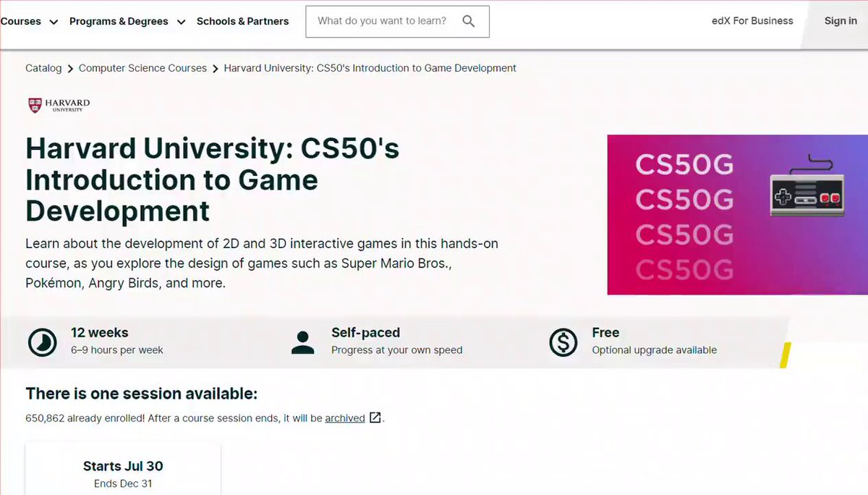Screen dimensions: 868x495
Task: Click the clock icon beside 12 weeks
Action: 42,342
